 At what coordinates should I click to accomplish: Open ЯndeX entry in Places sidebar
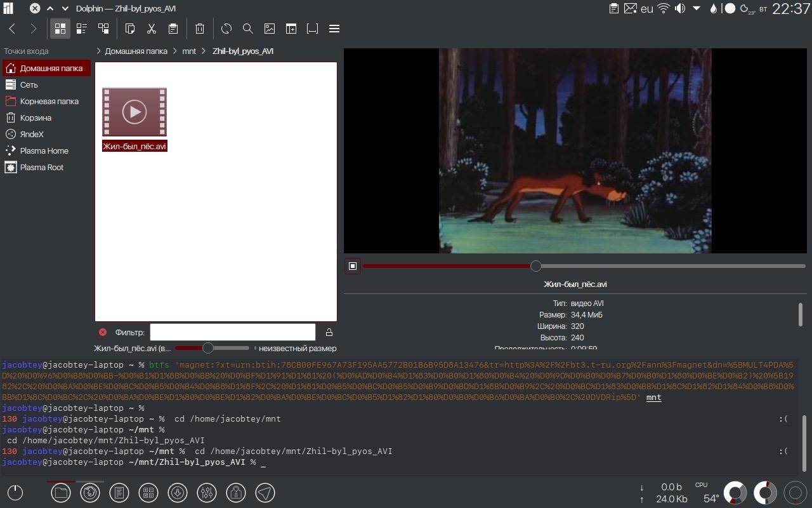tap(46, 134)
